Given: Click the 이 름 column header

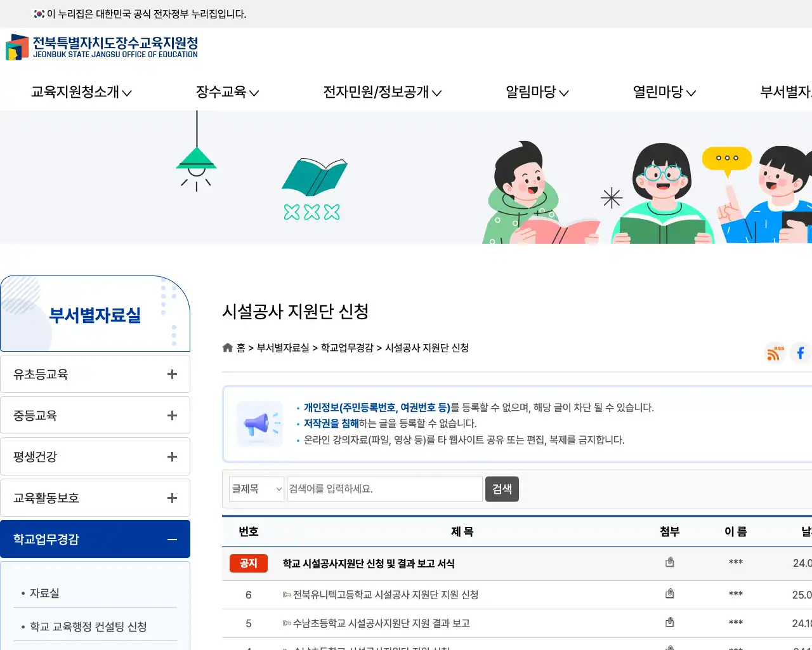Looking at the screenshot, I should pyautogui.click(x=736, y=532).
